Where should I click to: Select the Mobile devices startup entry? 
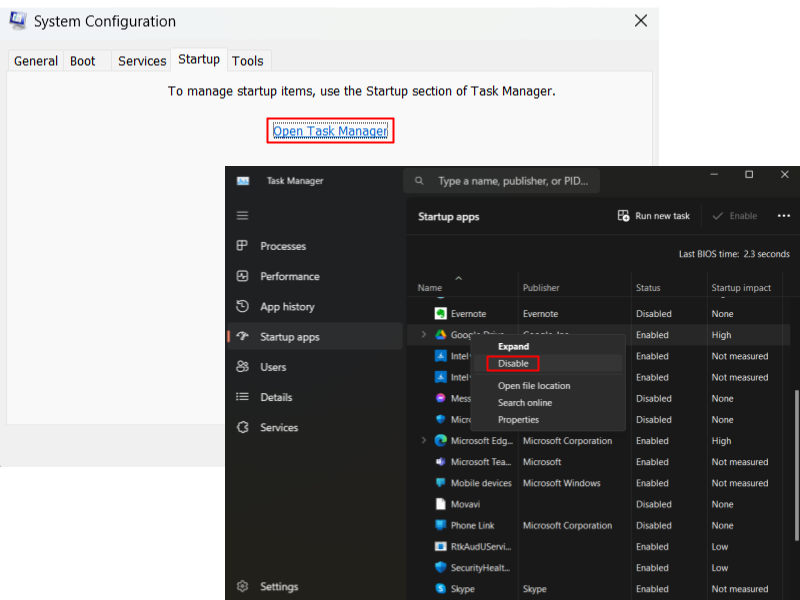[481, 483]
